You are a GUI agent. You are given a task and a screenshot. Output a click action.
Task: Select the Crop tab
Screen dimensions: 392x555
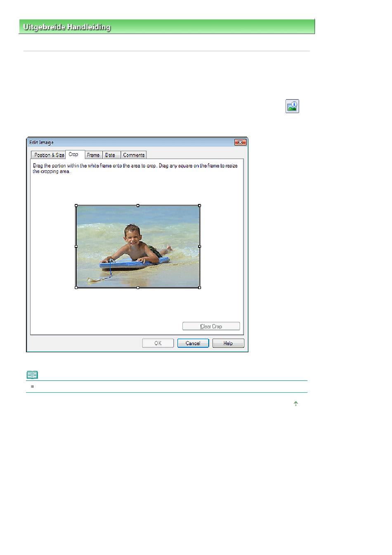tap(74, 154)
